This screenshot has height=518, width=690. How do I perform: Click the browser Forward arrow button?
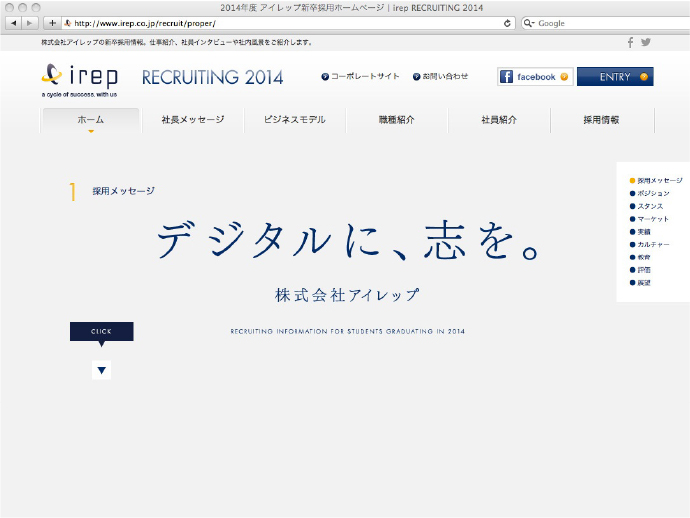[29, 23]
